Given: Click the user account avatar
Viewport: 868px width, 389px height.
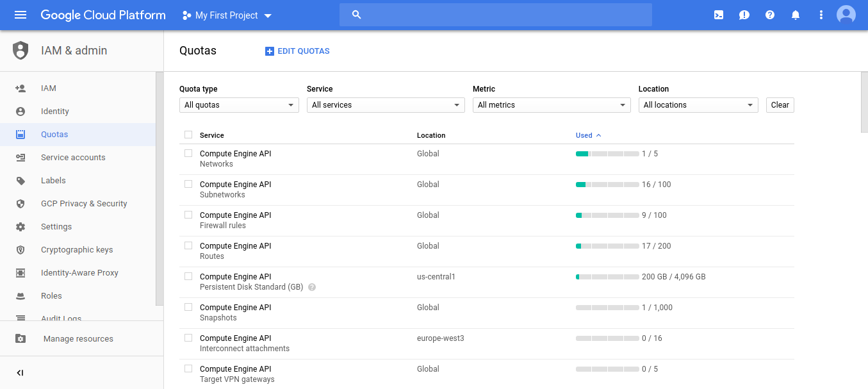Looking at the screenshot, I should click(846, 15).
